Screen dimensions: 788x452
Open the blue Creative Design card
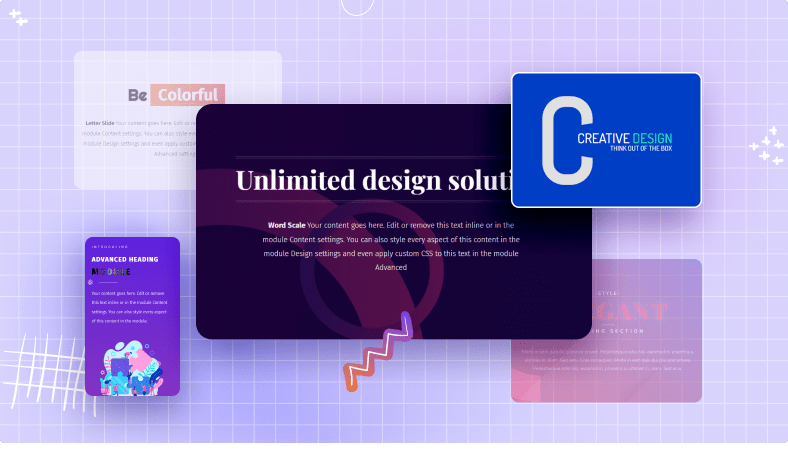click(x=606, y=140)
